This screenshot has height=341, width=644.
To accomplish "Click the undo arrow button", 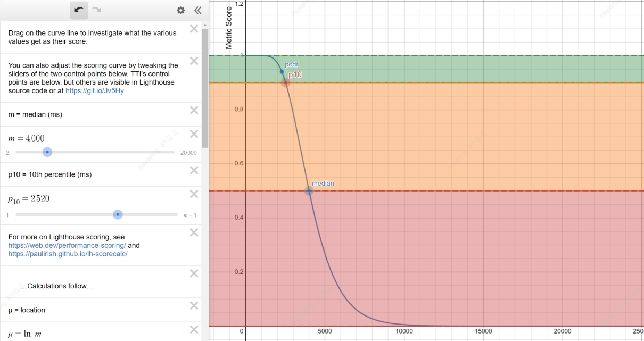I will click(x=79, y=10).
